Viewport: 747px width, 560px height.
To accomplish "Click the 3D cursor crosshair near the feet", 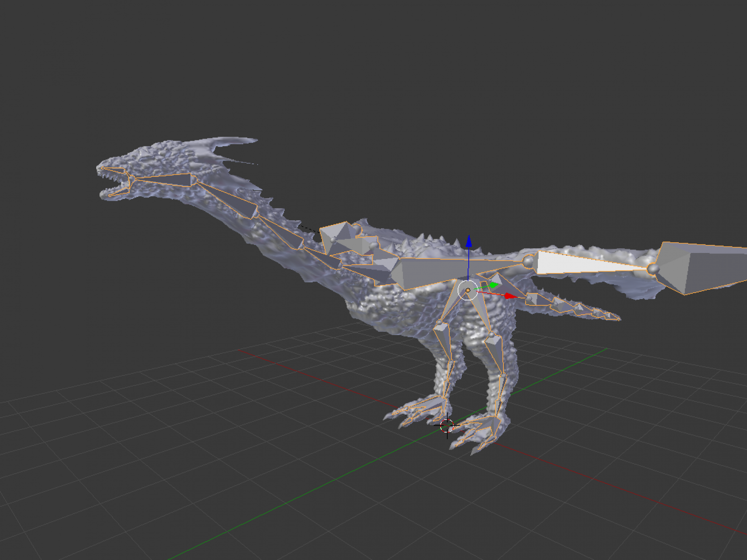I will [447, 426].
